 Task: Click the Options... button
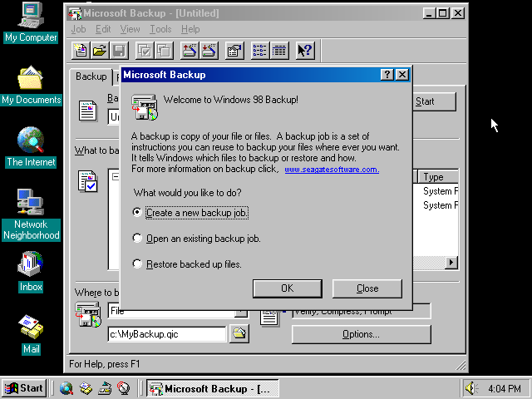click(361, 334)
